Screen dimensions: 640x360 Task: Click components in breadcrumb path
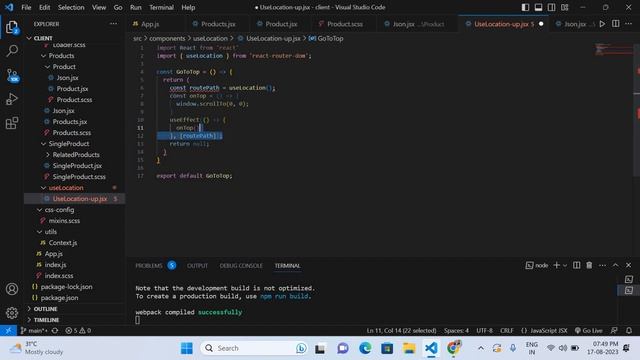167,38
